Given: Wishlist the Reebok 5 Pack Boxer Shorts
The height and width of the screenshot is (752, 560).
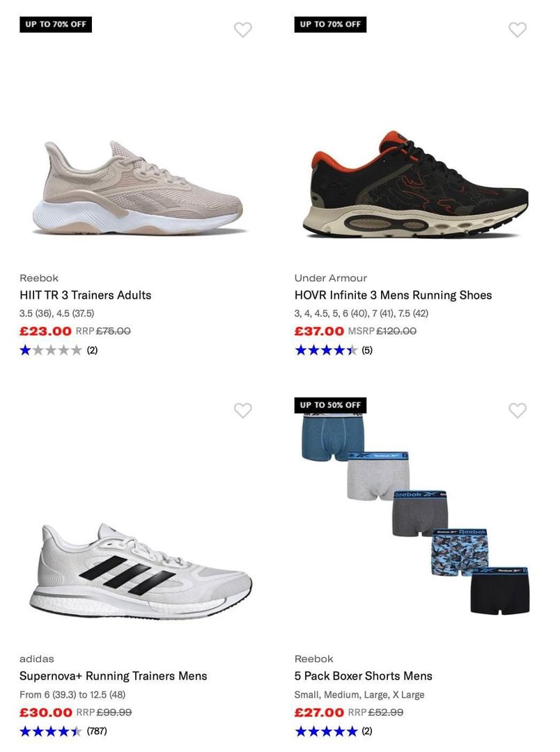Looking at the screenshot, I should [518, 411].
